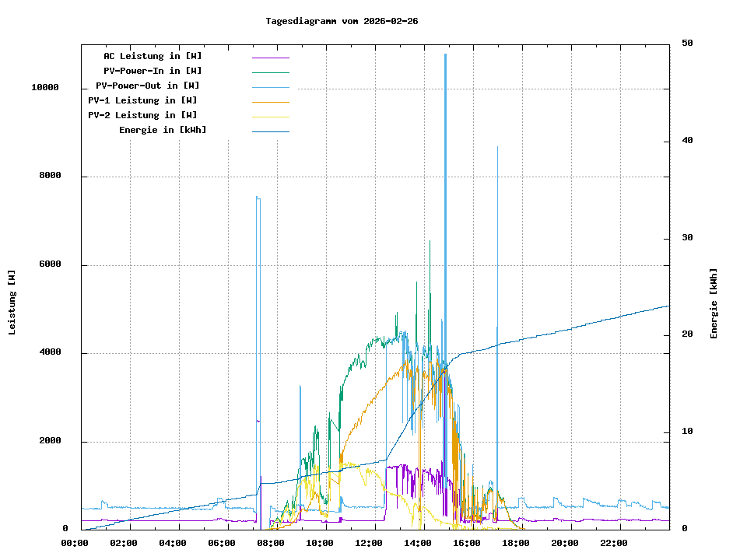
Task: Select the AC Leistung legend label
Action: (153, 56)
